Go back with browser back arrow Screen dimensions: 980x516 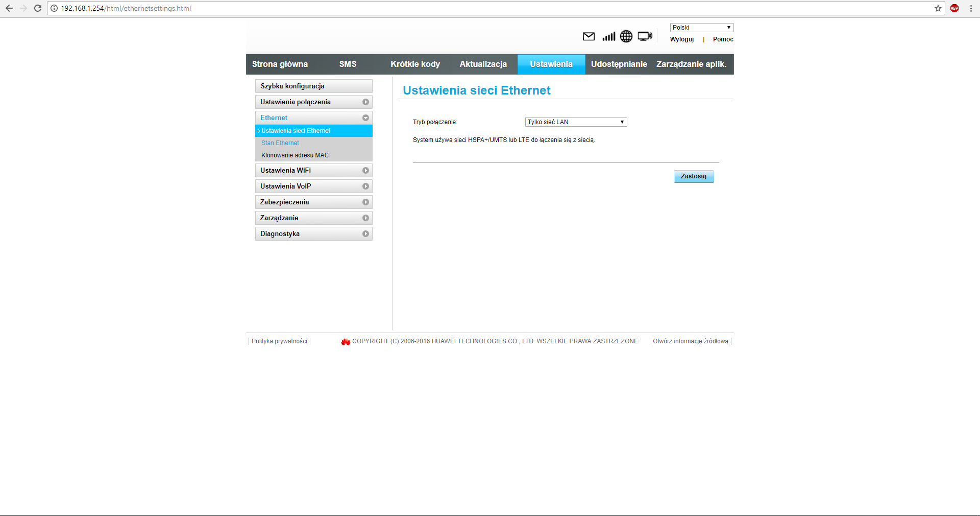(9, 8)
